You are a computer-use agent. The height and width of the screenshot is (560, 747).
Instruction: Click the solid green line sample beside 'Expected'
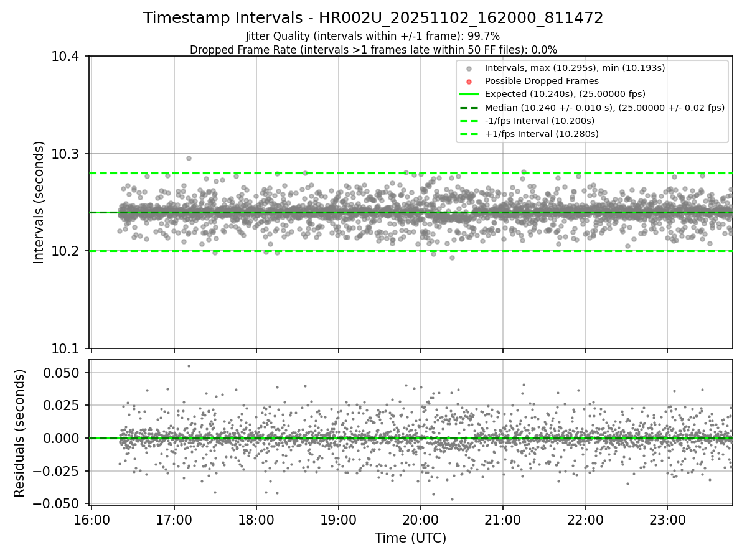click(x=469, y=95)
